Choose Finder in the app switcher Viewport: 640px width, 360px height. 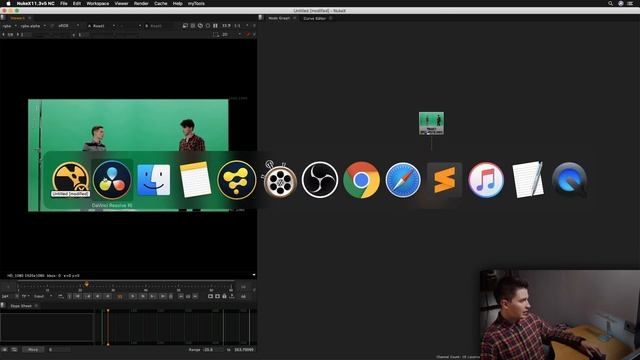point(153,180)
